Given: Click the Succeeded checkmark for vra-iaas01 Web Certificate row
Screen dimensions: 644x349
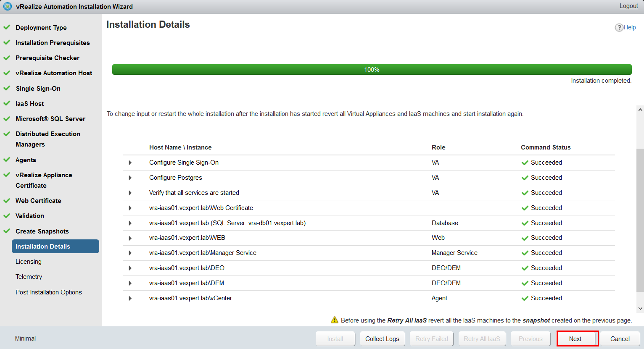Looking at the screenshot, I should (x=525, y=208).
